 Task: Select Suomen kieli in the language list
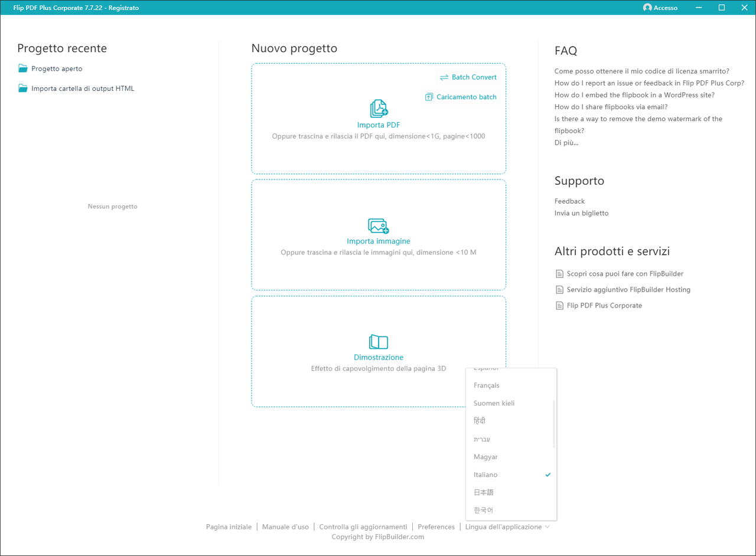point(511,403)
